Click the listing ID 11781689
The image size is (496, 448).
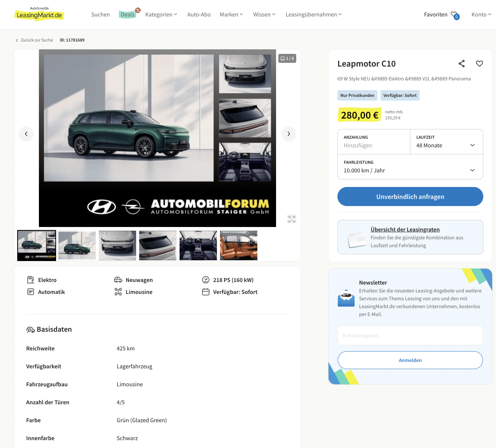72,40
